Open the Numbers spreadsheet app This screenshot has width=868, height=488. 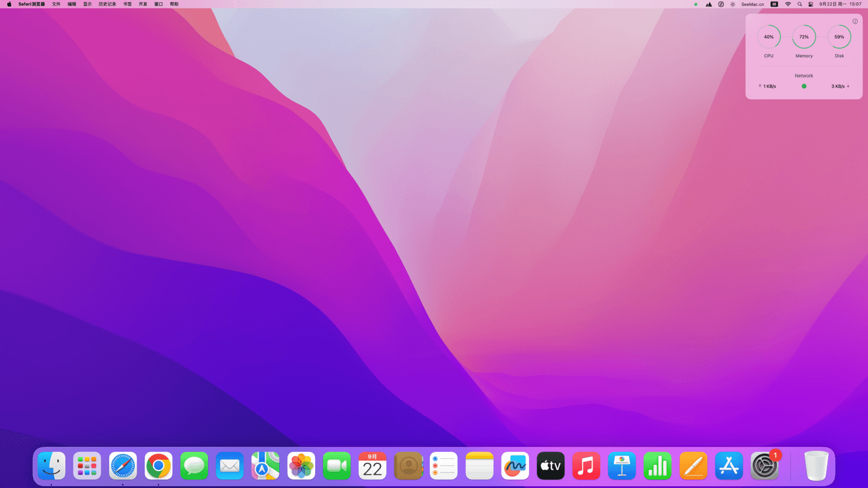coord(657,466)
